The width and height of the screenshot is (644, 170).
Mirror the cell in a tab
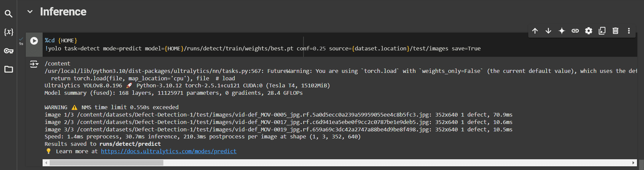tap(602, 31)
